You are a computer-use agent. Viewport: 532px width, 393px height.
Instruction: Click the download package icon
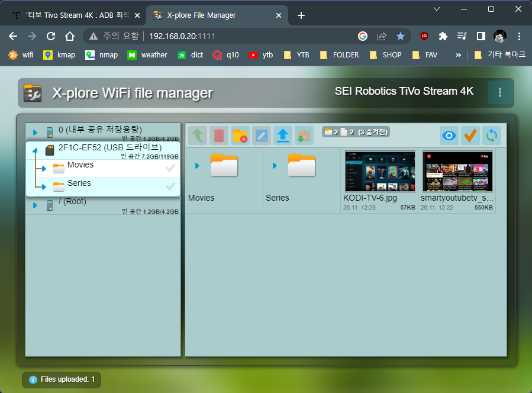[304, 136]
